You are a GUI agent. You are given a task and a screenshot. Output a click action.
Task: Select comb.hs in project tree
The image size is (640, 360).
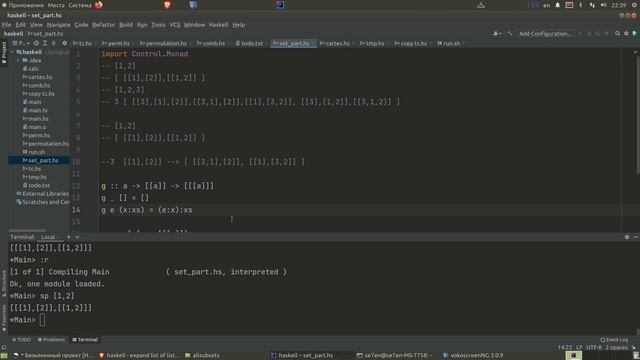point(36,85)
